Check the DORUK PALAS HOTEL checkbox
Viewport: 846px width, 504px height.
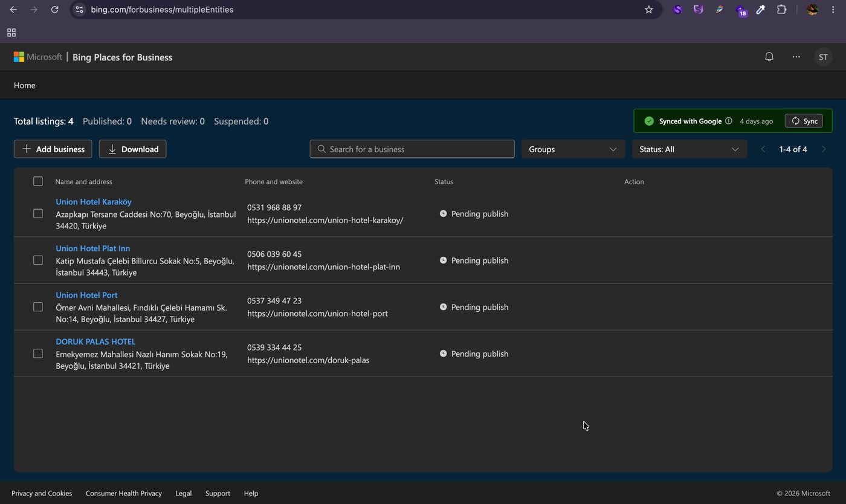coord(38,354)
